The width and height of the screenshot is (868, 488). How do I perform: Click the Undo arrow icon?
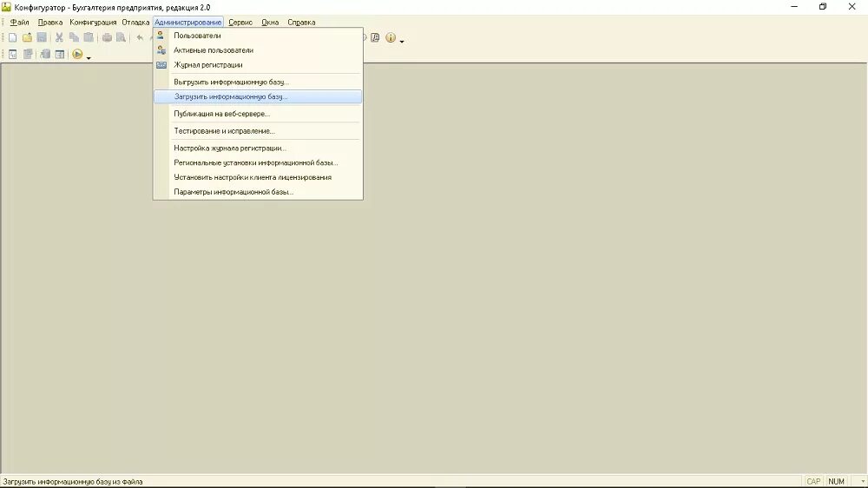click(x=140, y=37)
